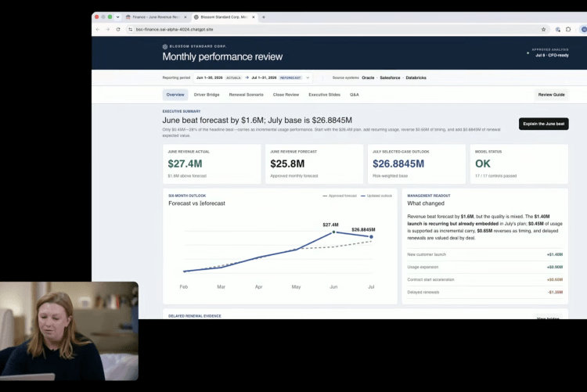Viewport: 587px width, 392px height.
Task: Open site information icon in address bar
Action: point(130,29)
